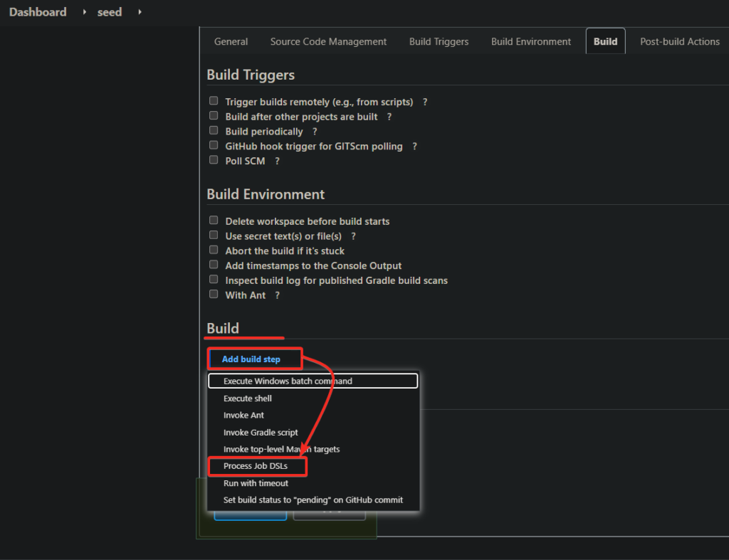Screen dimensions: 729x560
Task: Navigate back to the Dashboard breadcrumb link
Action: 38,12
